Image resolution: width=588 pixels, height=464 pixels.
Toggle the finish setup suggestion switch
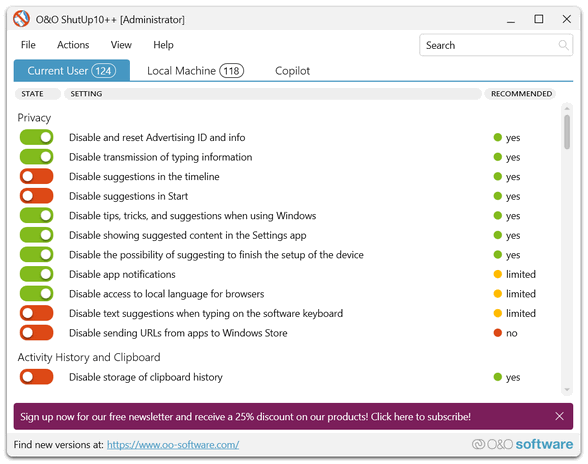click(36, 254)
